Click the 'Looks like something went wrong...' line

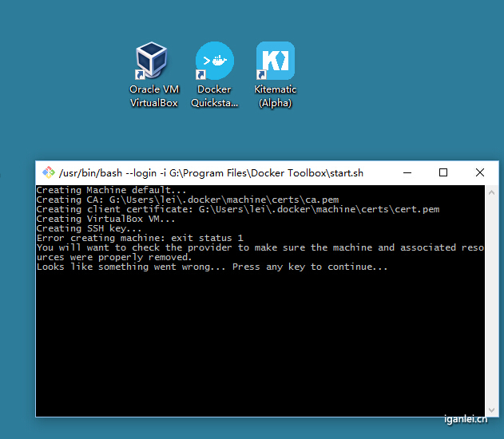212,267
